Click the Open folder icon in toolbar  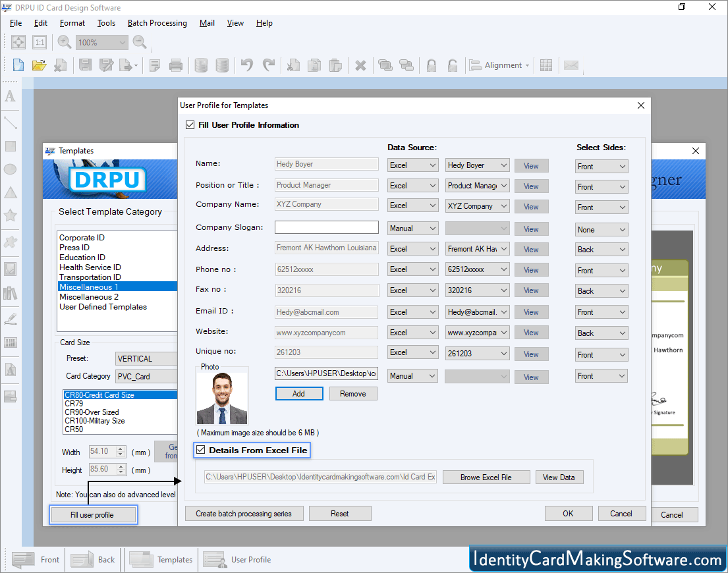(x=39, y=65)
